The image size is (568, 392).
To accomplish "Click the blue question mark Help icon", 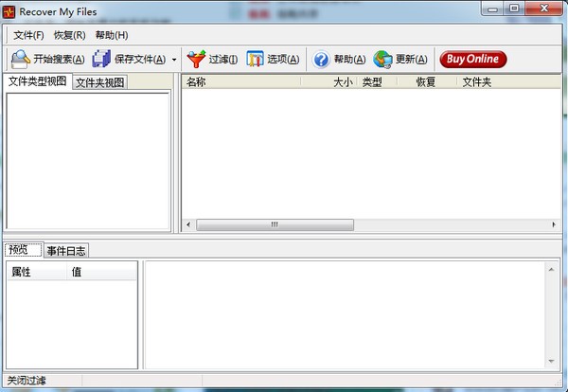I will click(321, 60).
